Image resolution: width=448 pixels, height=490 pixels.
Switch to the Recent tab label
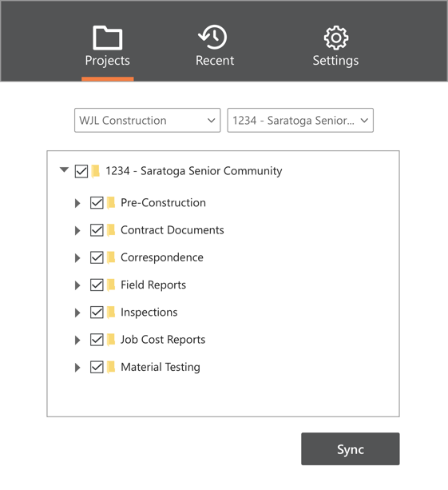(215, 61)
